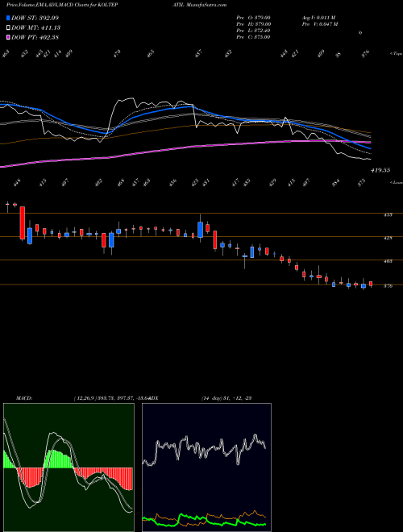Screen dimensions: 403x532
Task: Click the '419.55' price label
Action: (380, 170)
